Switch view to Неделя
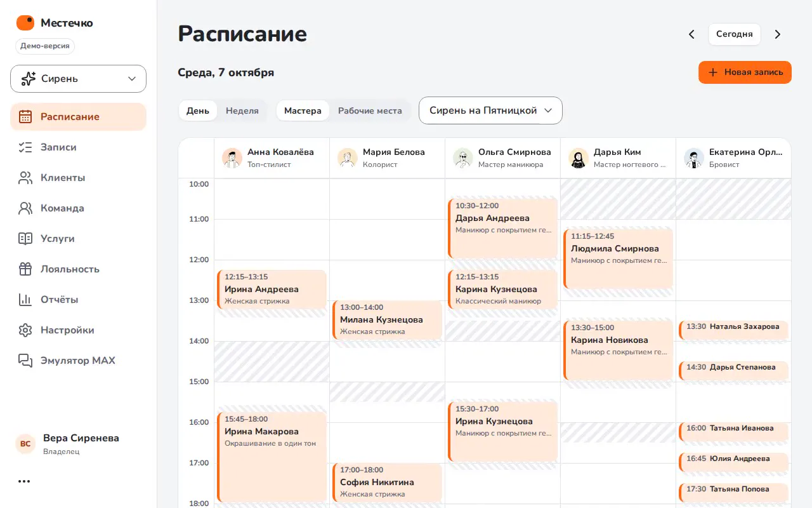Image resolution: width=812 pixels, height=508 pixels. (x=242, y=110)
